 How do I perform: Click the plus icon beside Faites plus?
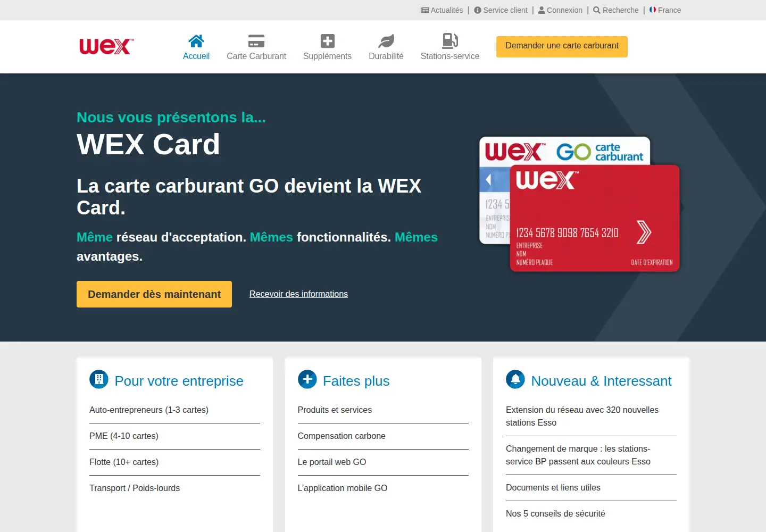[x=307, y=379]
